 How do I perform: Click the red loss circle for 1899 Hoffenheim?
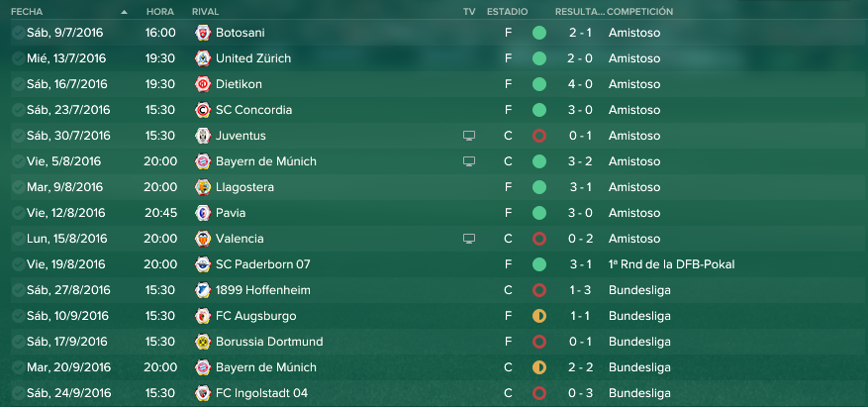point(539,290)
